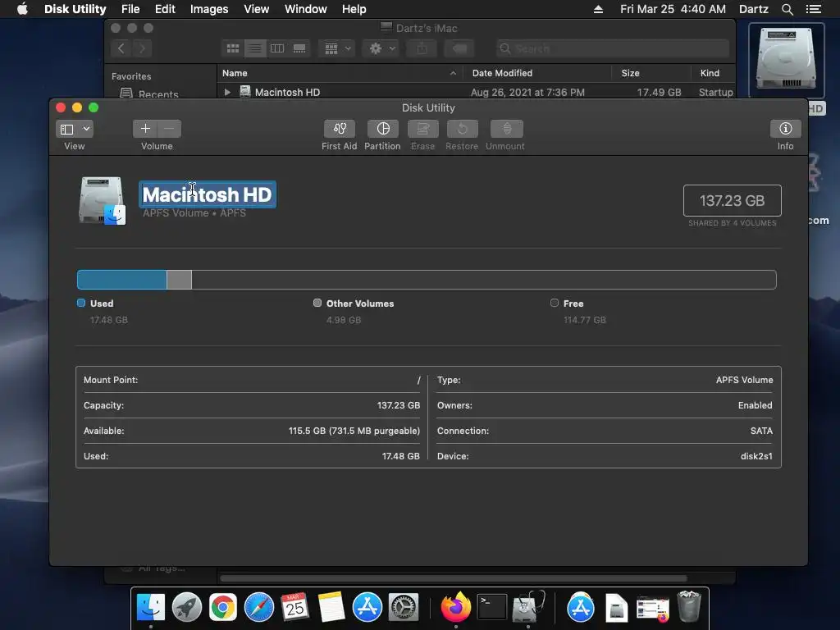Open the Disk Utility application menu
The height and width of the screenshot is (630, 840).
(75, 9)
